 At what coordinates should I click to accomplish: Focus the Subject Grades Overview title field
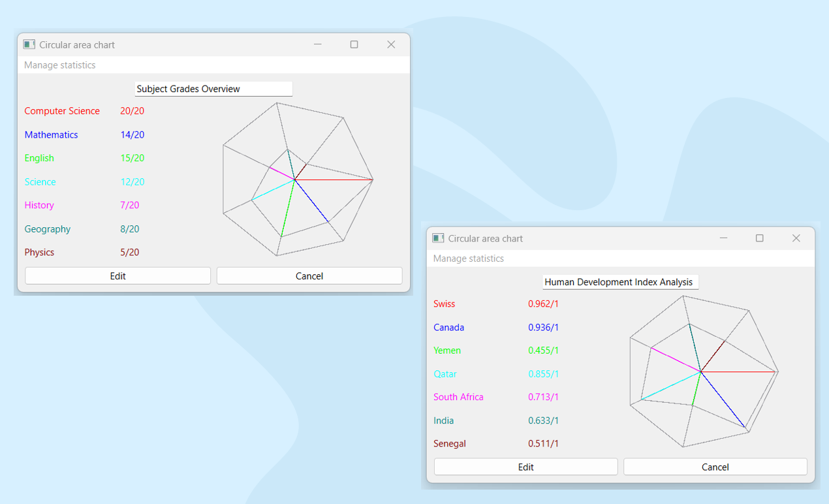click(213, 89)
